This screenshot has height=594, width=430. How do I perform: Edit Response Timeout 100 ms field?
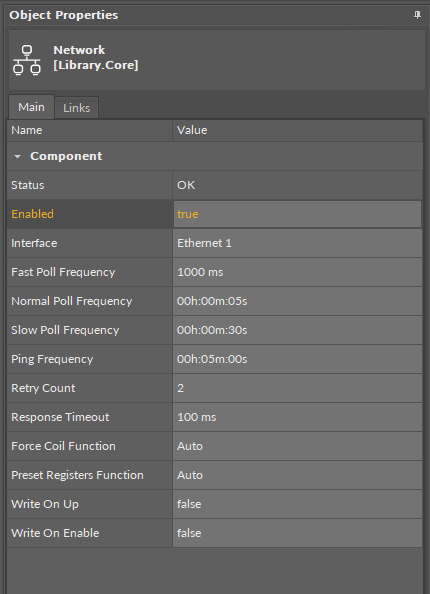click(x=297, y=417)
